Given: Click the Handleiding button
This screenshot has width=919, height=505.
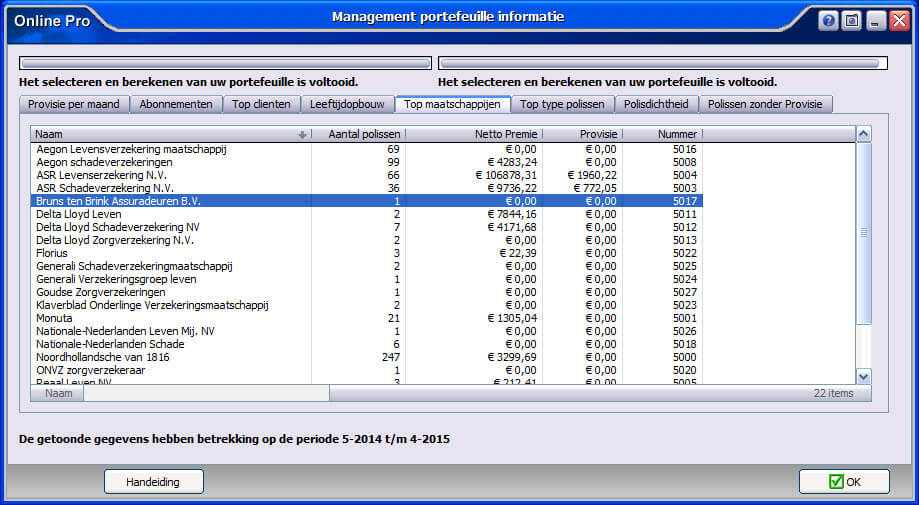Looking at the screenshot, I should click(154, 482).
